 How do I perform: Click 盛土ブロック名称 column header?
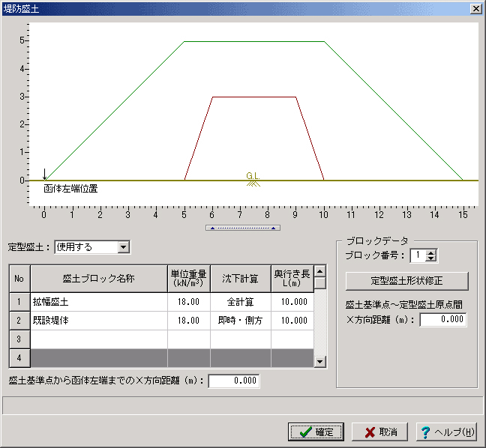click(x=99, y=279)
